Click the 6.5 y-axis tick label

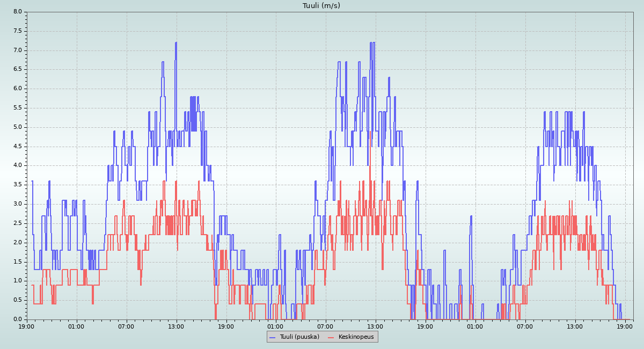[x=17, y=69]
